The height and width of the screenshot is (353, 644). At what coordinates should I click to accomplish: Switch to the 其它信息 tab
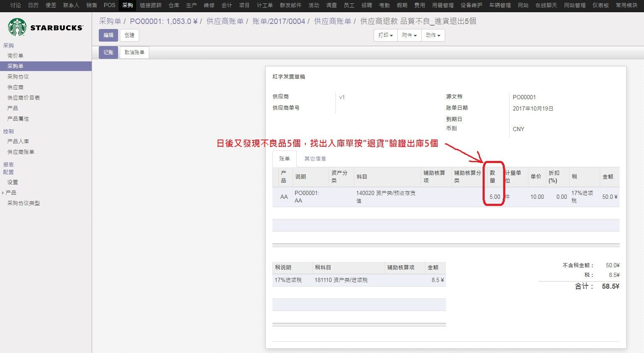point(315,159)
